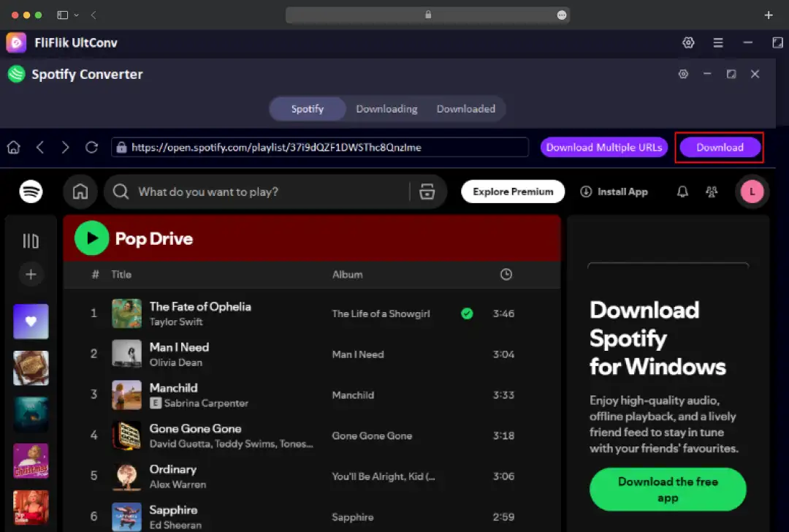Open the Christmas playlist thumbnail in sidebar
The image size is (789, 532).
[x=31, y=460]
